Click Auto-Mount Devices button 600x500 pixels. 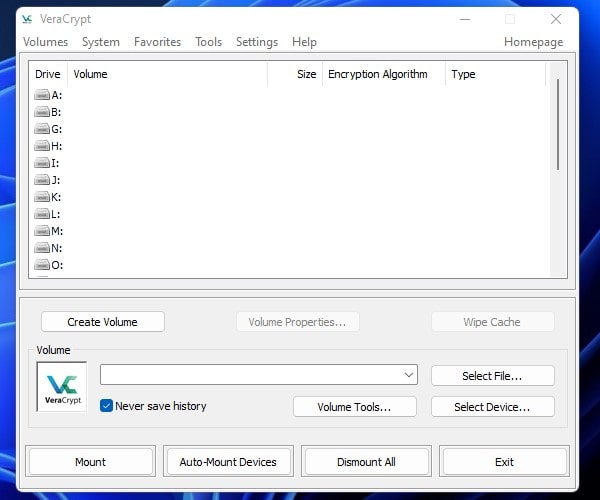(x=228, y=462)
